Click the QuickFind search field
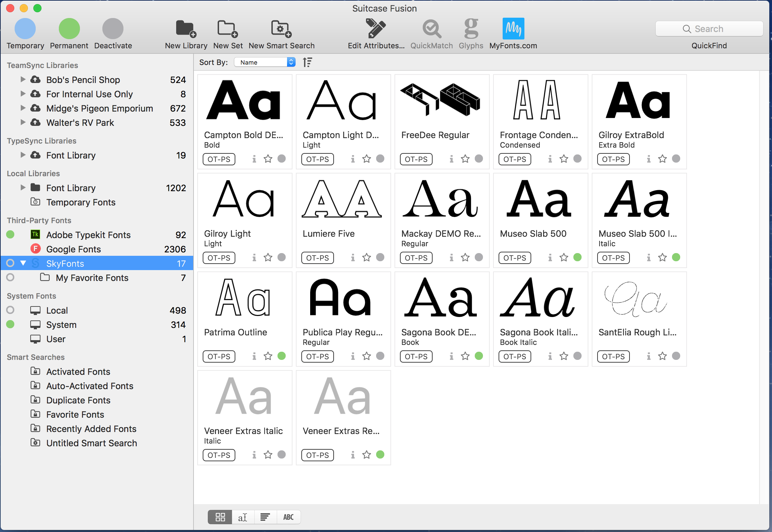This screenshot has width=772, height=532. (x=709, y=29)
